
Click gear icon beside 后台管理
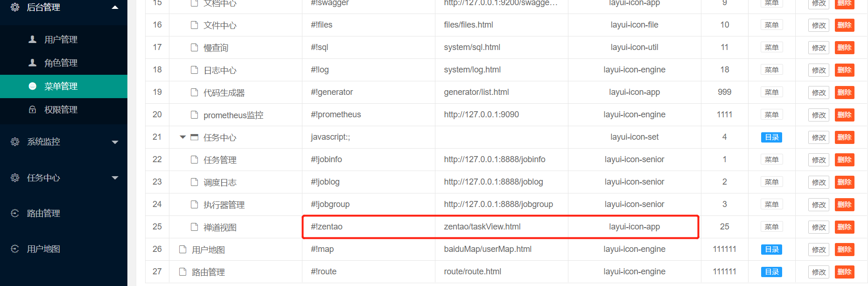[x=15, y=7]
